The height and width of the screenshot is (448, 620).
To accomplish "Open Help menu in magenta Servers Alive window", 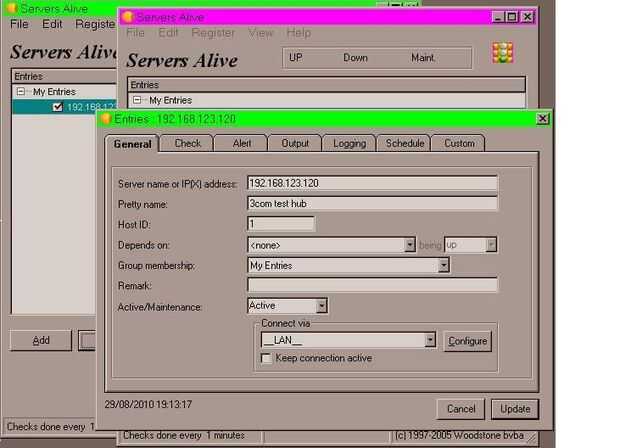I will (x=299, y=33).
